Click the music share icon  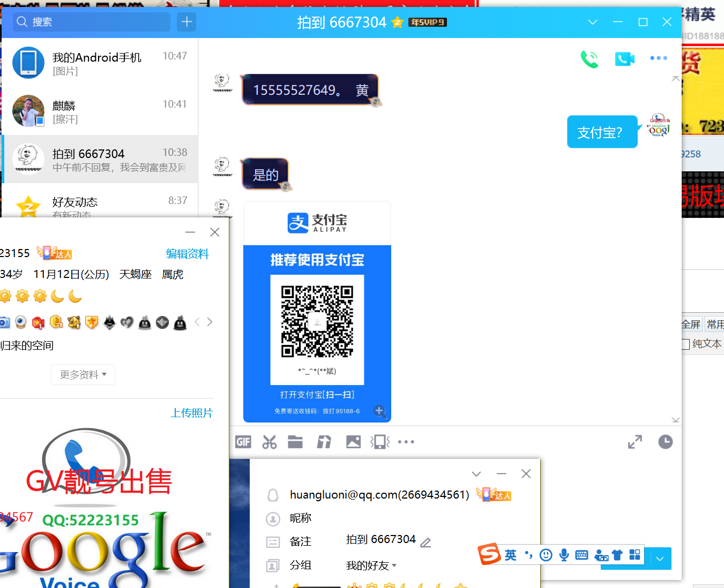pos(324,442)
